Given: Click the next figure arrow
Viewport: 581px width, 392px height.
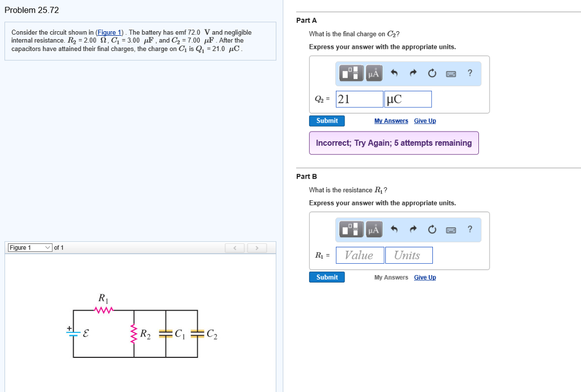Looking at the screenshot, I should click(257, 247).
